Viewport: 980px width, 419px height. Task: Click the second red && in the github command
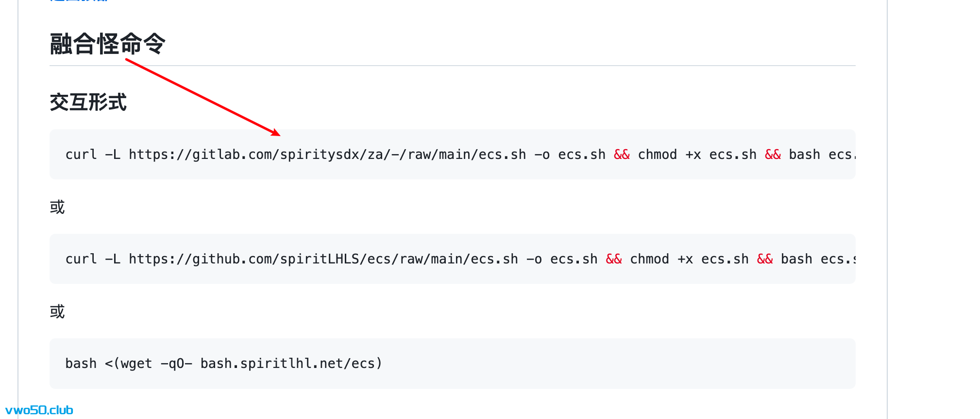click(765, 259)
